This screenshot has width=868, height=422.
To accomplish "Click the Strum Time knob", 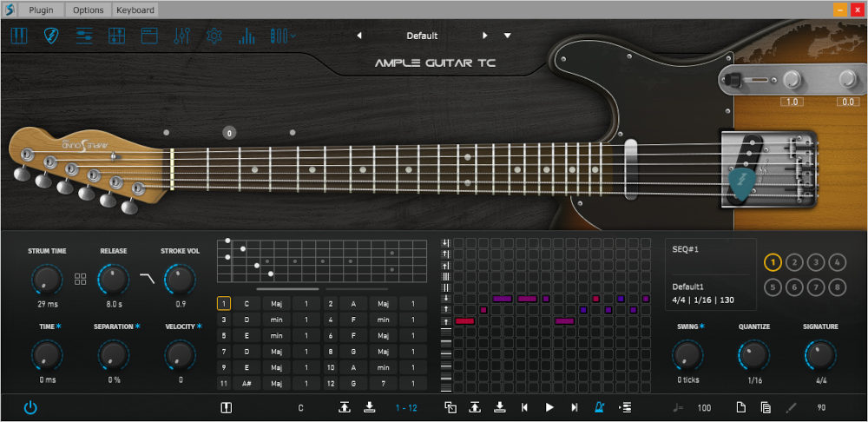I will 47,279.
